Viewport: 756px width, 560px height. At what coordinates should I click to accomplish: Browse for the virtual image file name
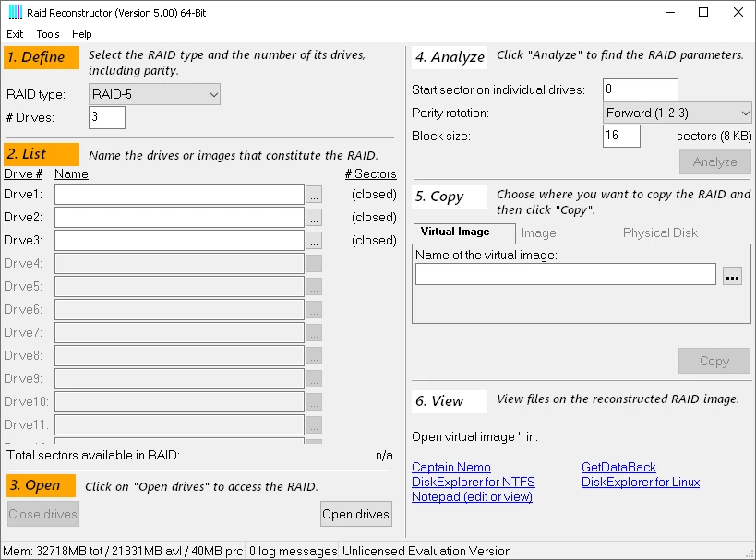point(732,275)
